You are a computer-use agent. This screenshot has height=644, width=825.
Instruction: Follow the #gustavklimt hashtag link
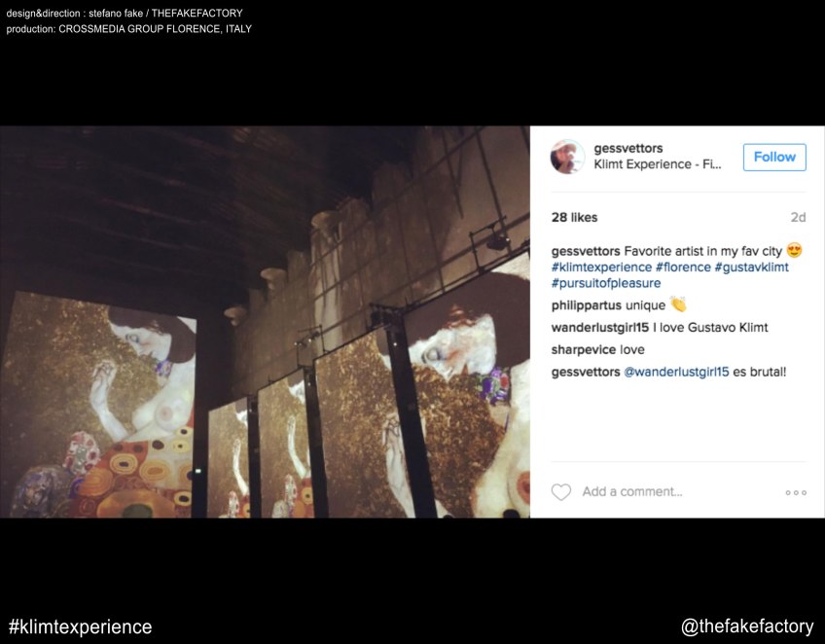[x=756, y=268]
